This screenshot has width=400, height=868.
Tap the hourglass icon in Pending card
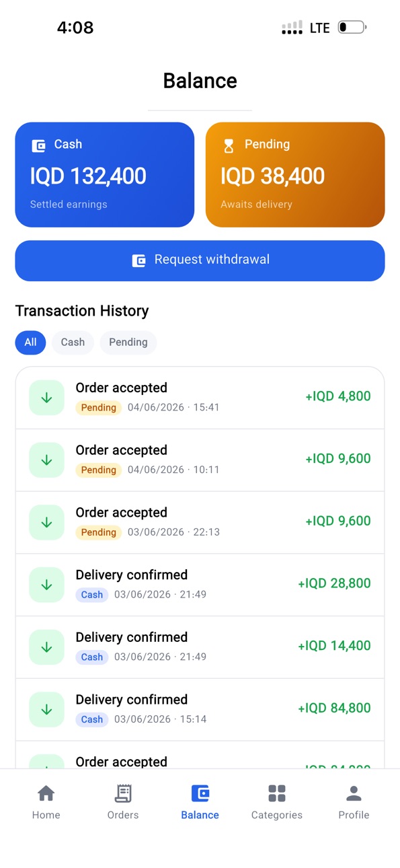tap(229, 145)
